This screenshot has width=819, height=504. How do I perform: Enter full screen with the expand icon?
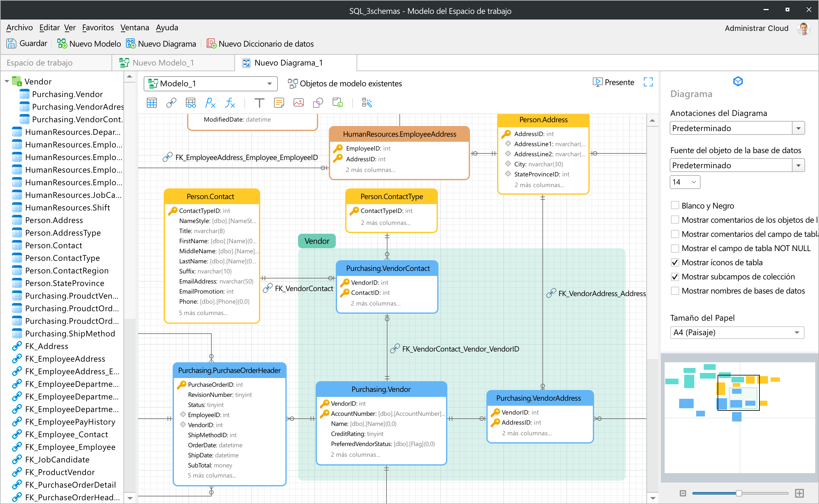tap(648, 82)
